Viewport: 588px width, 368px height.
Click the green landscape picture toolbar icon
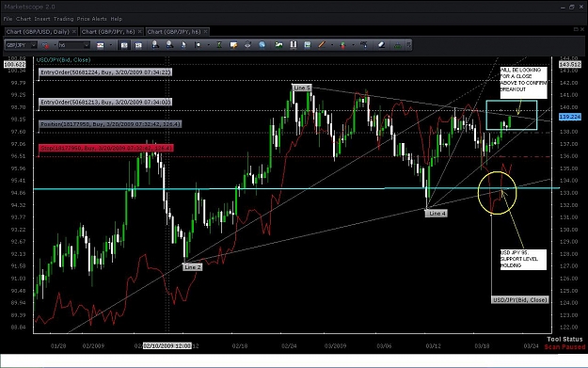coord(278,45)
